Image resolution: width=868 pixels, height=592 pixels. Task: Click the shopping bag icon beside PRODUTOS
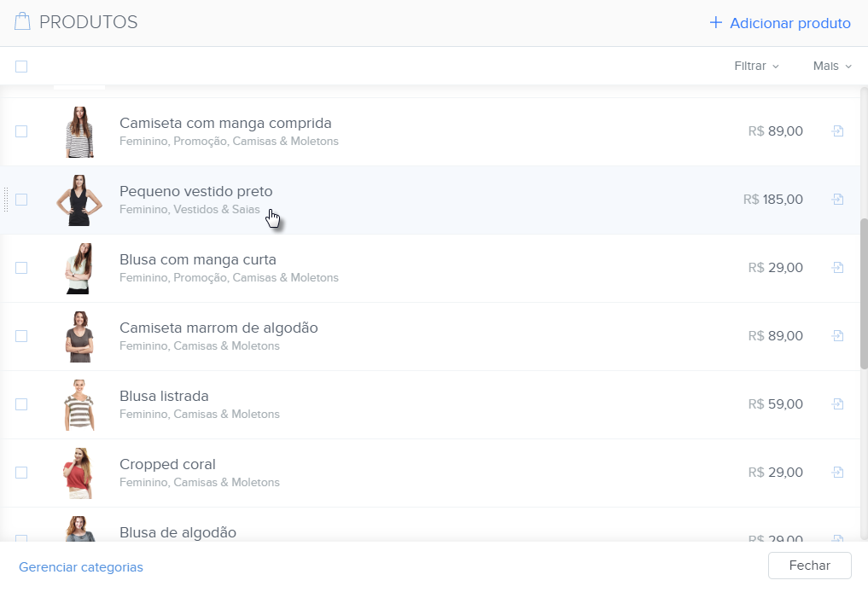pyautogui.click(x=22, y=22)
